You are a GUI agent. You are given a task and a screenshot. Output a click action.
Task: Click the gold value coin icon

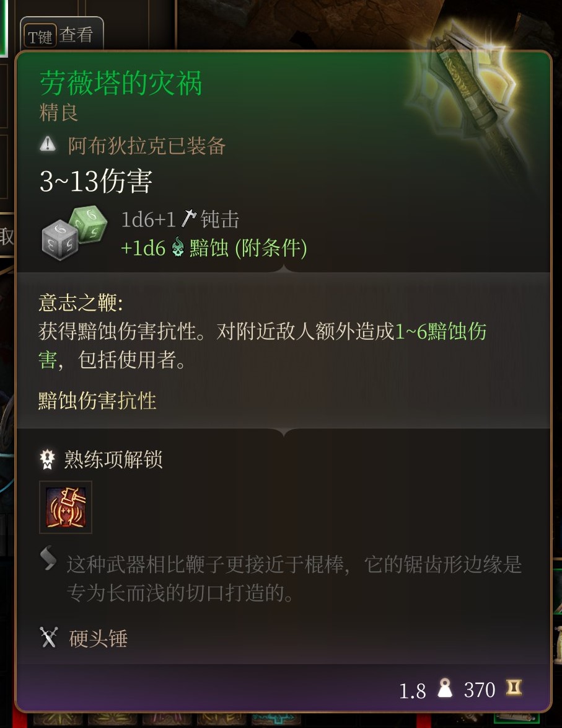(x=514, y=687)
